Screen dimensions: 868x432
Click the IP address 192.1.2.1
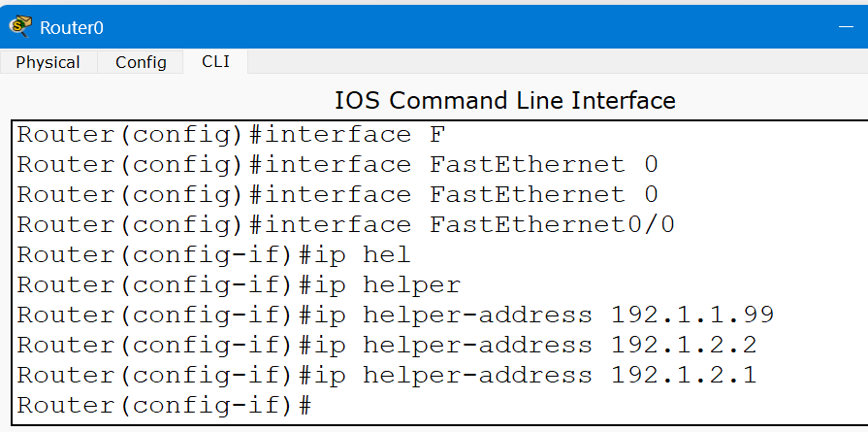[x=684, y=375]
